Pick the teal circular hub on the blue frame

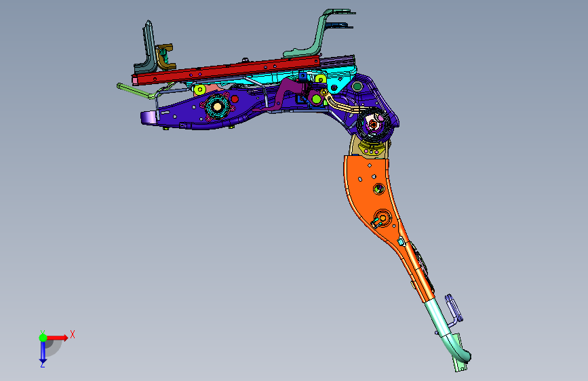click(217, 107)
